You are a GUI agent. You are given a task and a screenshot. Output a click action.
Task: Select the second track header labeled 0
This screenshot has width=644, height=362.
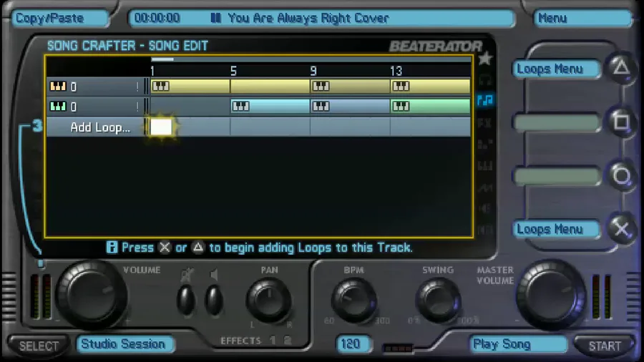(96, 107)
